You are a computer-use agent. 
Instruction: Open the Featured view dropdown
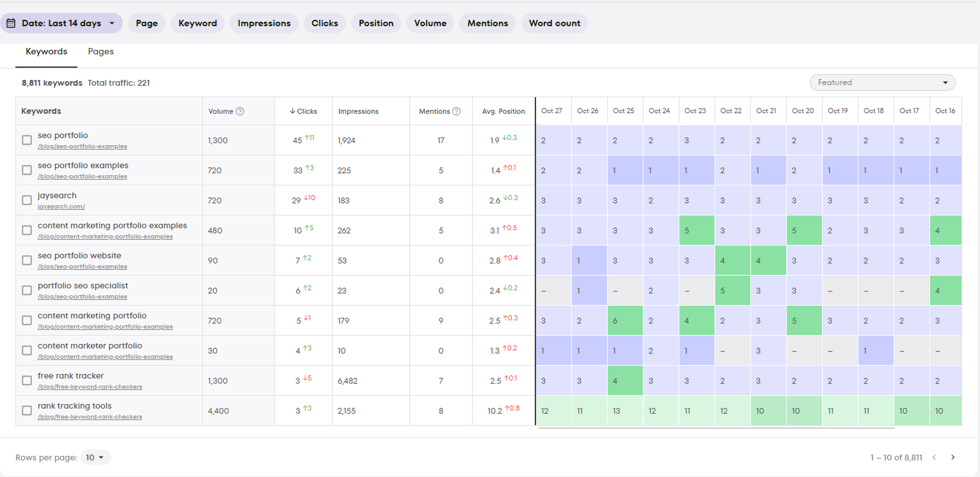click(x=881, y=82)
